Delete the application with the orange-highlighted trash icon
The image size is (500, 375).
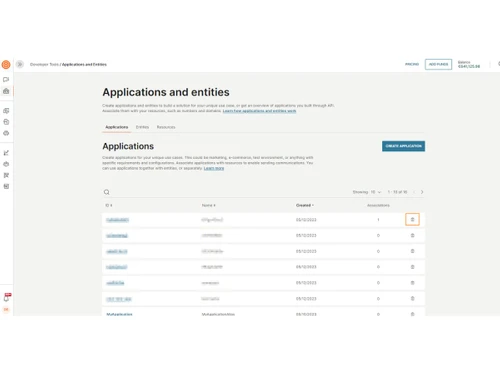[412, 219]
